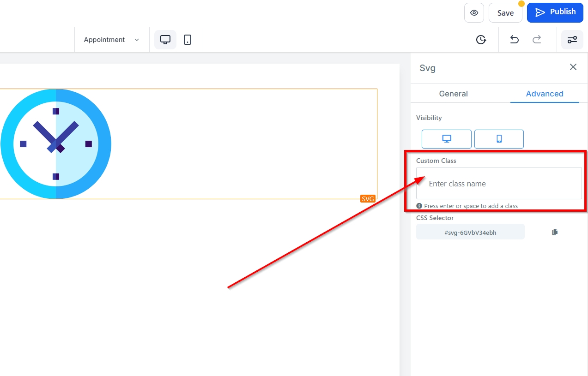Toggle mobile visibility for the SVG
The height and width of the screenshot is (376, 588).
coord(499,139)
